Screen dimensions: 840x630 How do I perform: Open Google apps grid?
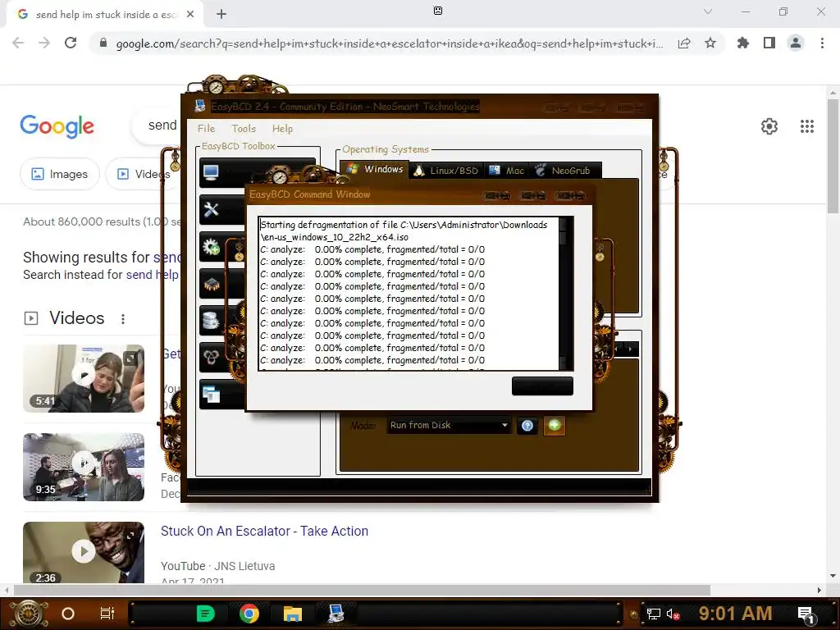807,126
